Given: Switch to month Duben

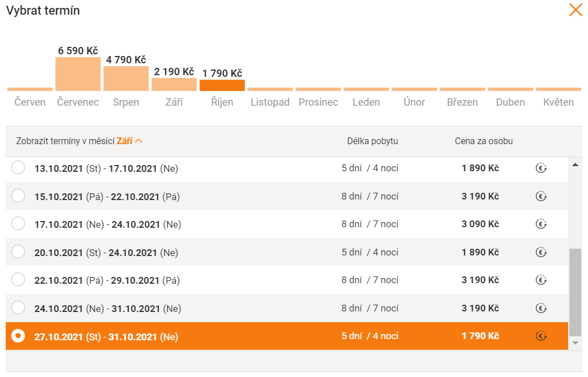Looking at the screenshot, I should pos(510,102).
